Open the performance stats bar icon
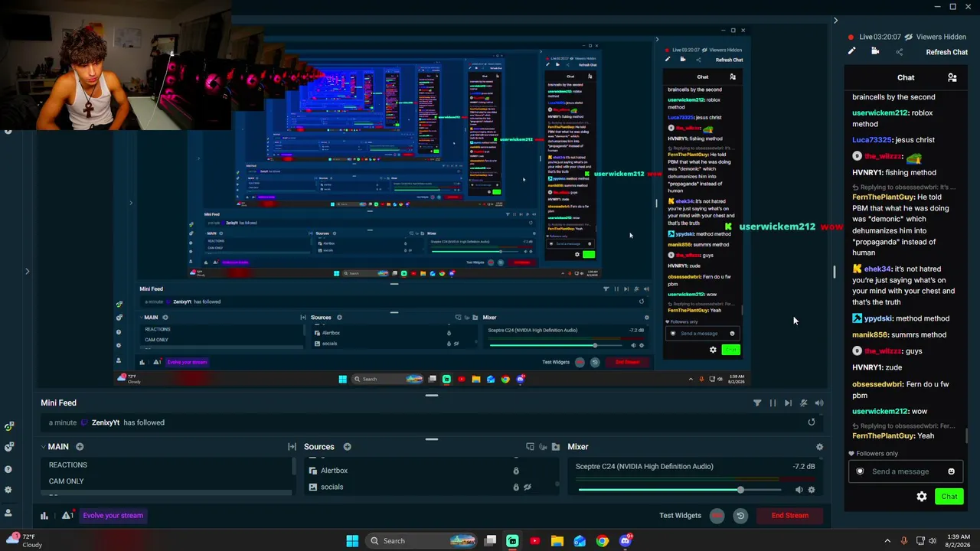Image resolution: width=980 pixels, height=551 pixels. (x=44, y=516)
